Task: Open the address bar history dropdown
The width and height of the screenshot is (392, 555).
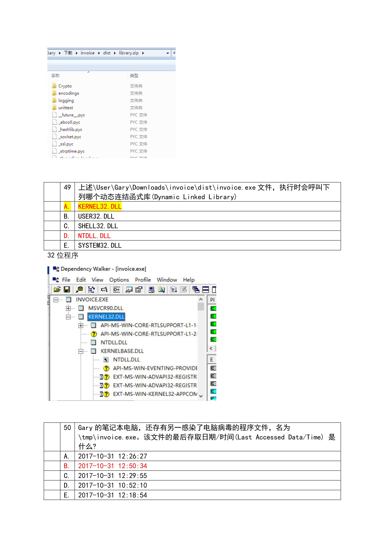Action: 168,53
